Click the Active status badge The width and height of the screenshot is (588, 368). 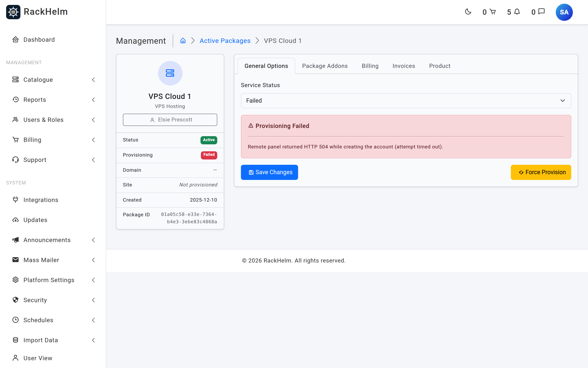pyautogui.click(x=208, y=140)
